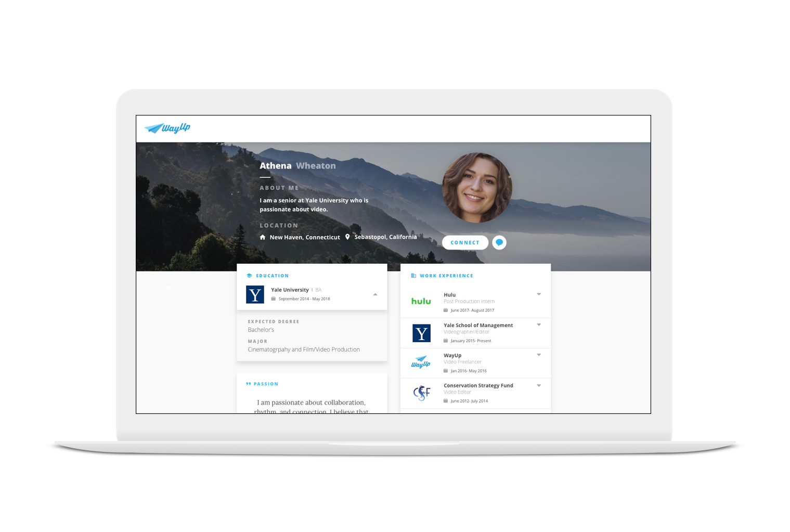Click the briefcase icon beside Work Experience
The height and width of the screenshot is (532, 790).
click(414, 275)
